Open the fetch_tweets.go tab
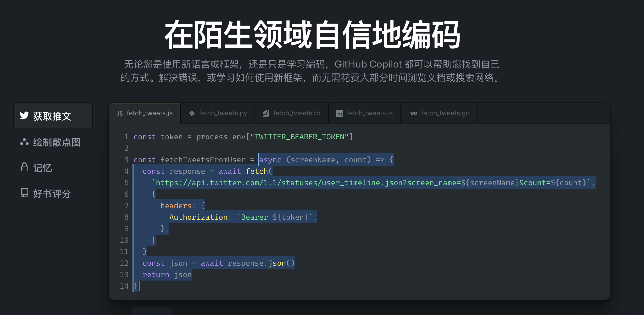644x315 pixels. pos(445,113)
